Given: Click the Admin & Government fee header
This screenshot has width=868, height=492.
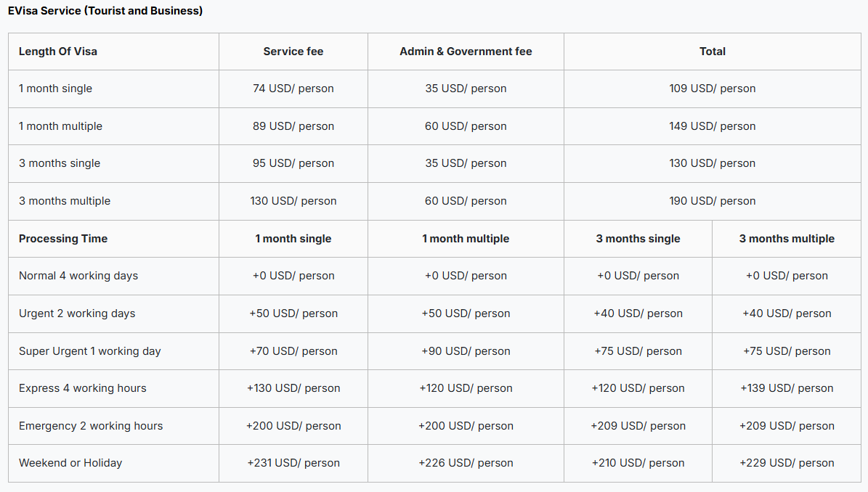Looking at the screenshot, I should tap(466, 52).
